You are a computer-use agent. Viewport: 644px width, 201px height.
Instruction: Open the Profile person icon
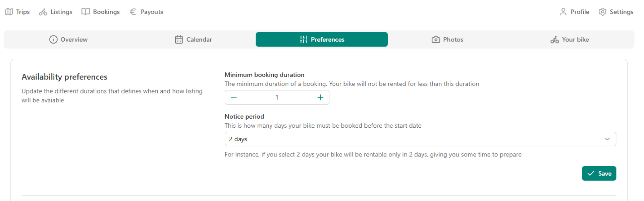(563, 11)
